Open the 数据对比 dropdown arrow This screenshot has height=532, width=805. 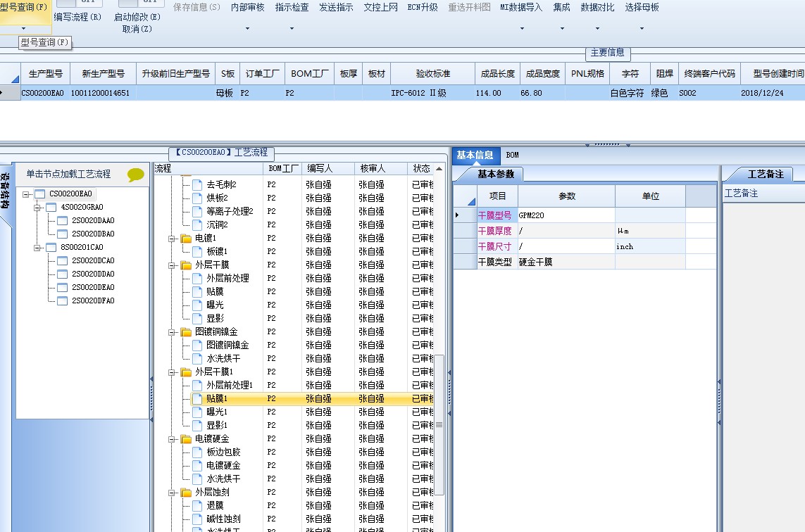[x=597, y=29]
